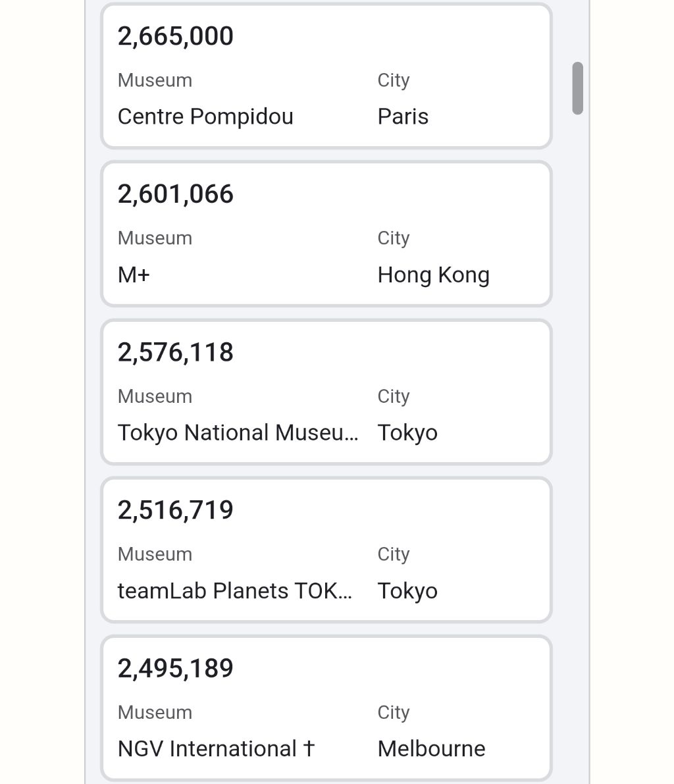Click the 2,495,189 visitor count
Image resolution: width=674 pixels, height=784 pixels.
pyautogui.click(x=176, y=669)
